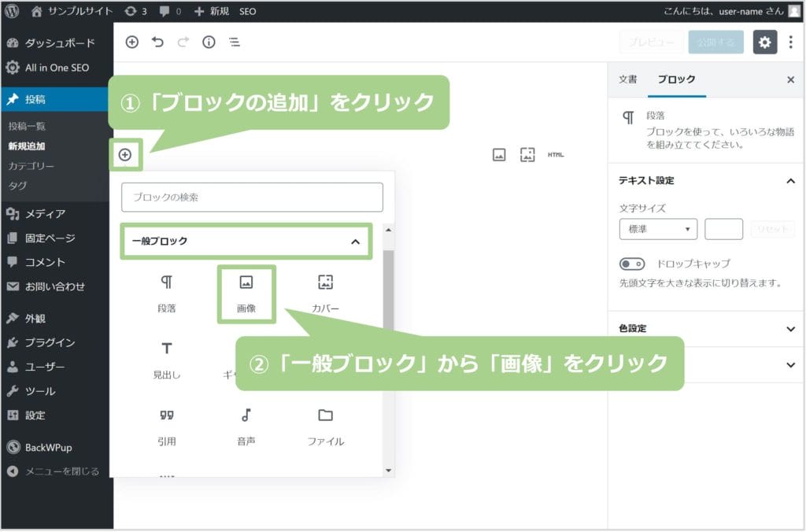Click the add block plus icon in top toolbar
The width and height of the screenshot is (806, 532).
pyautogui.click(x=132, y=42)
